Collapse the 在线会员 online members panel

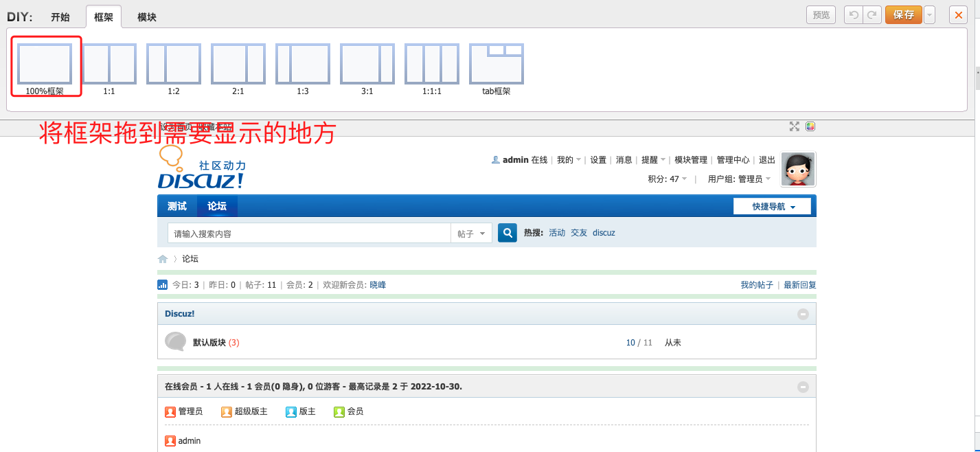[803, 387]
